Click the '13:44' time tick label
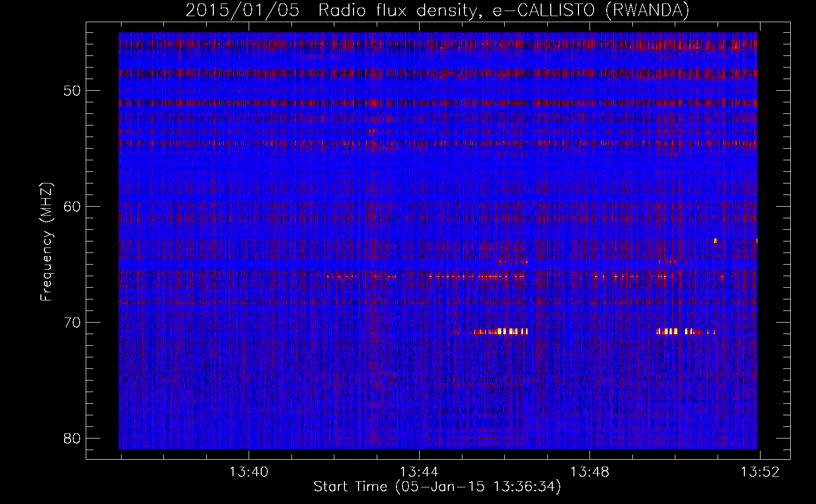Viewport: 816px width, 504px height. tap(419, 472)
